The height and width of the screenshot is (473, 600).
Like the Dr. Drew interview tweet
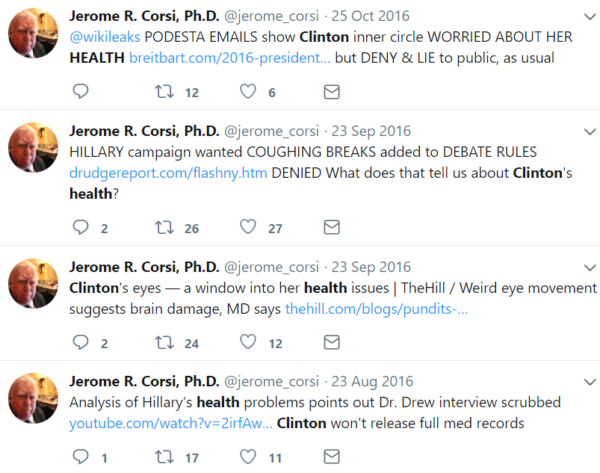click(x=247, y=458)
